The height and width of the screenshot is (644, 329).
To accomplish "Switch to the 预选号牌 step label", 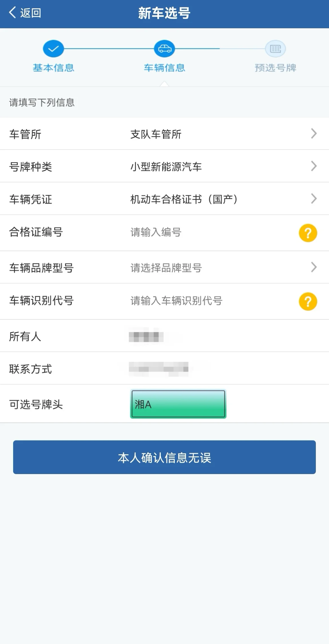I will [275, 68].
